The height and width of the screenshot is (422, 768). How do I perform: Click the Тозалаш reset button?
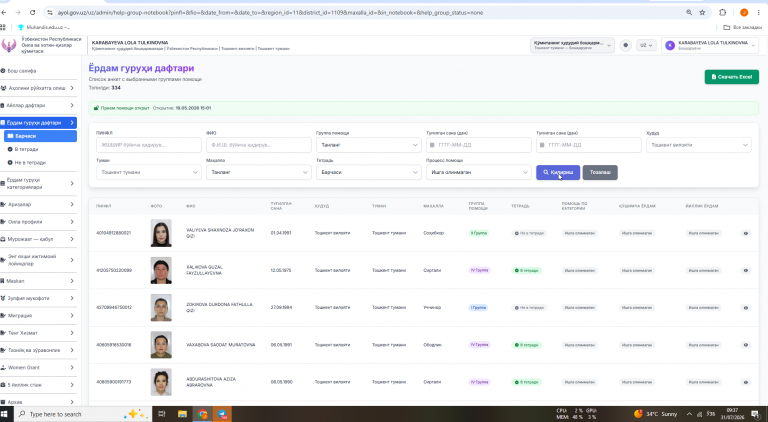(600, 172)
